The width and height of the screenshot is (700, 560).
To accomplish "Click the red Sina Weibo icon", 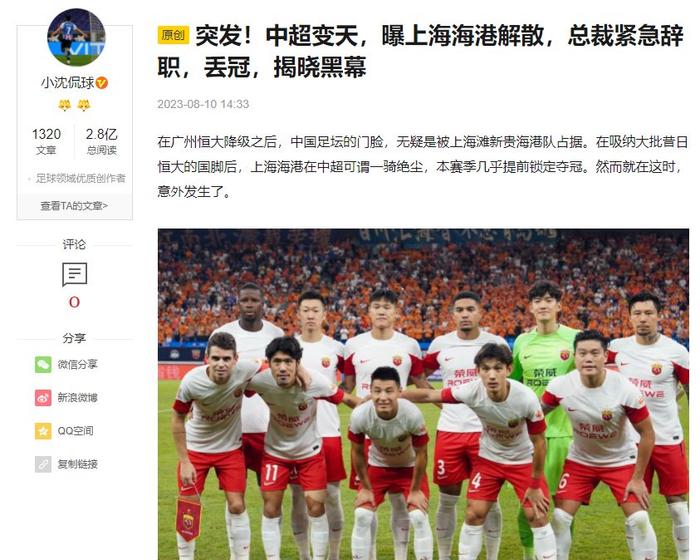I will 43,397.
